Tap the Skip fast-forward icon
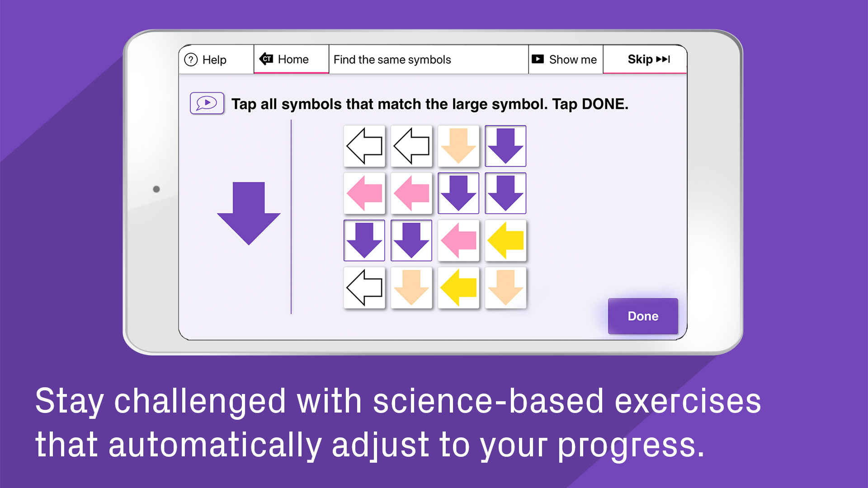Image resolution: width=868 pixels, height=488 pixels. coord(663,59)
